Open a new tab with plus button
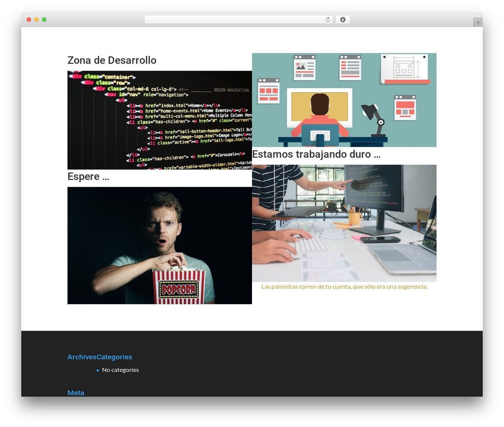 coord(478,22)
